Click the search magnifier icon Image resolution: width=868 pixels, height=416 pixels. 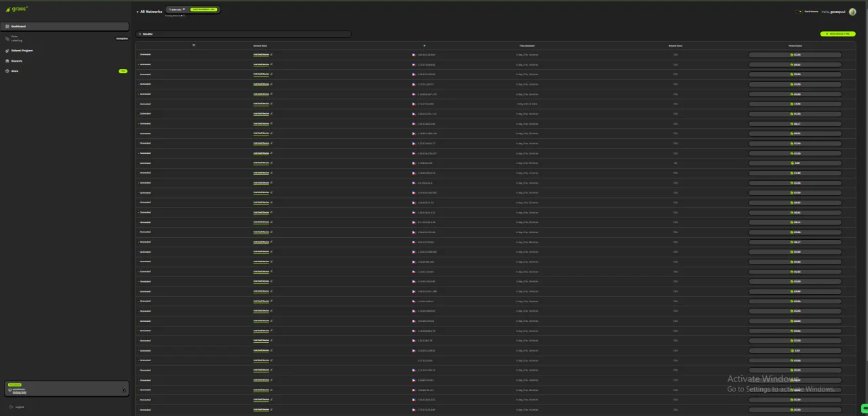pyautogui.click(x=140, y=34)
